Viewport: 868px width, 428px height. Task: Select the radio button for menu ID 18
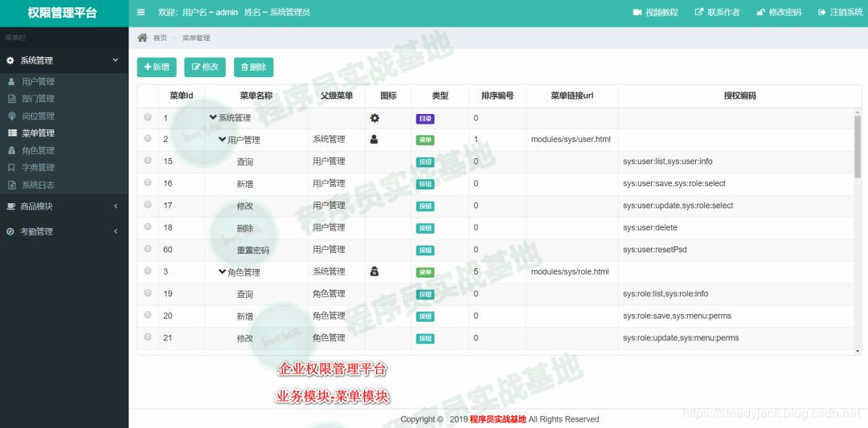[x=148, y=226]
